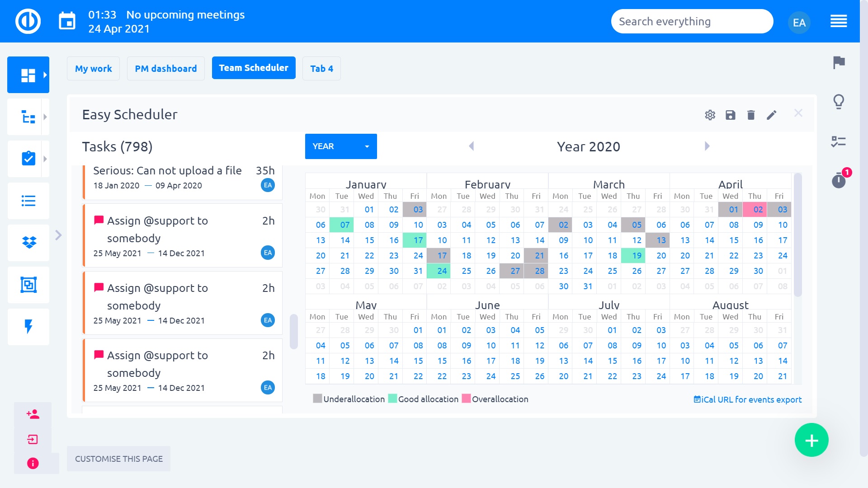Open the lightbulb ideas panel on the right
The image size is (868, 488).
click(839, 102)
